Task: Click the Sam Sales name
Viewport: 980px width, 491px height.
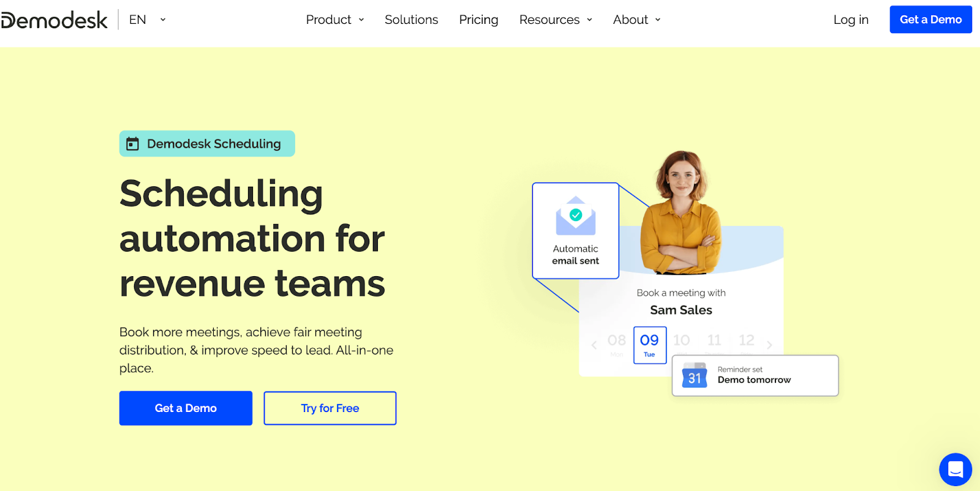Action: (681, 310)
